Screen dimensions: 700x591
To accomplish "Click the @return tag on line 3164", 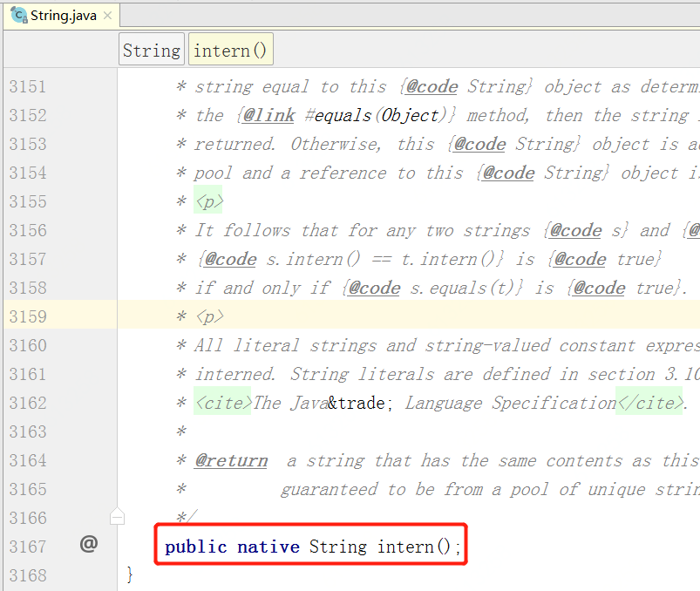I will coord(231,460).
